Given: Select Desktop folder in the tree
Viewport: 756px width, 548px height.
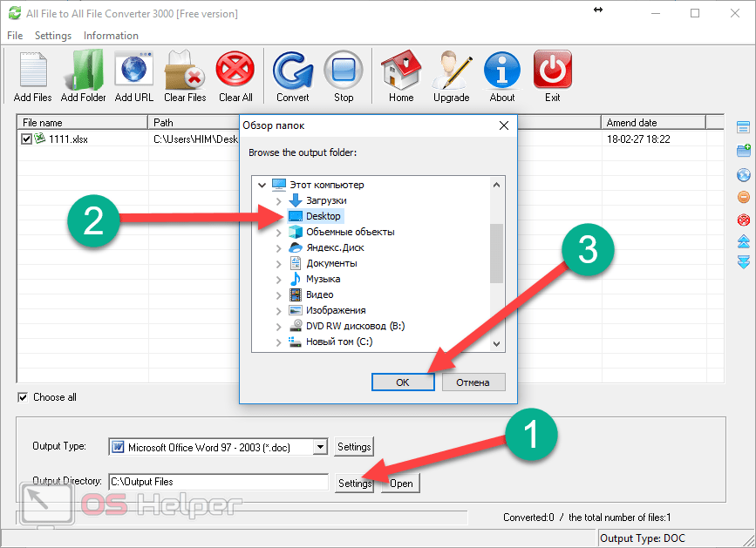Looking at the screenshot, I should coord(316,216).
